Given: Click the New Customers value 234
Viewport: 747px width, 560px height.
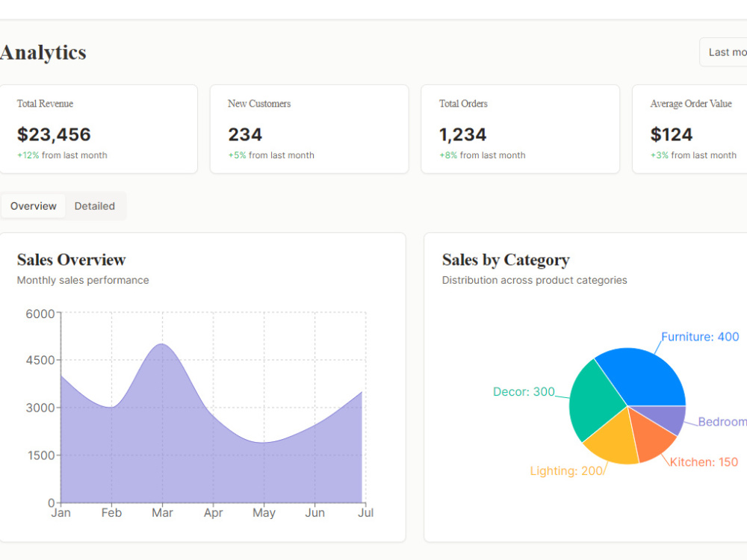Looking at the screenshot, I should pos(245,134).
